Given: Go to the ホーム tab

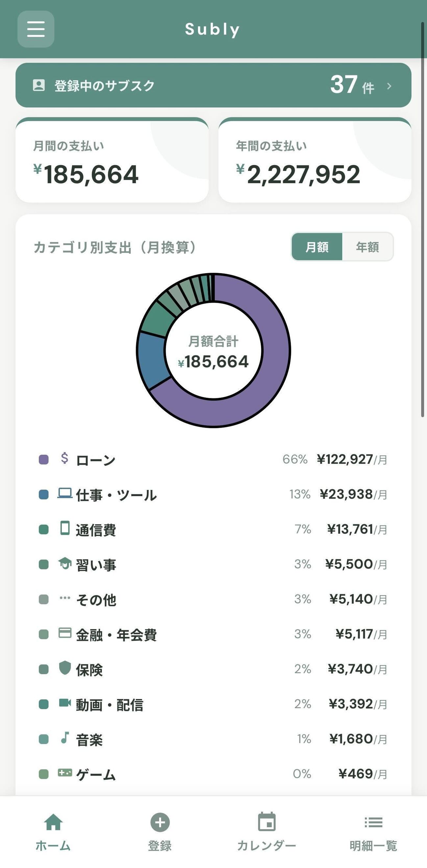Looking at the screenshot, I should tap(53, 831).
